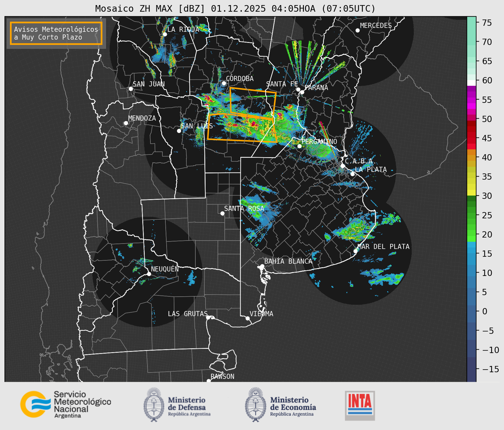
Task: Click the MERCEDES city label
Action: coord(376,26)
